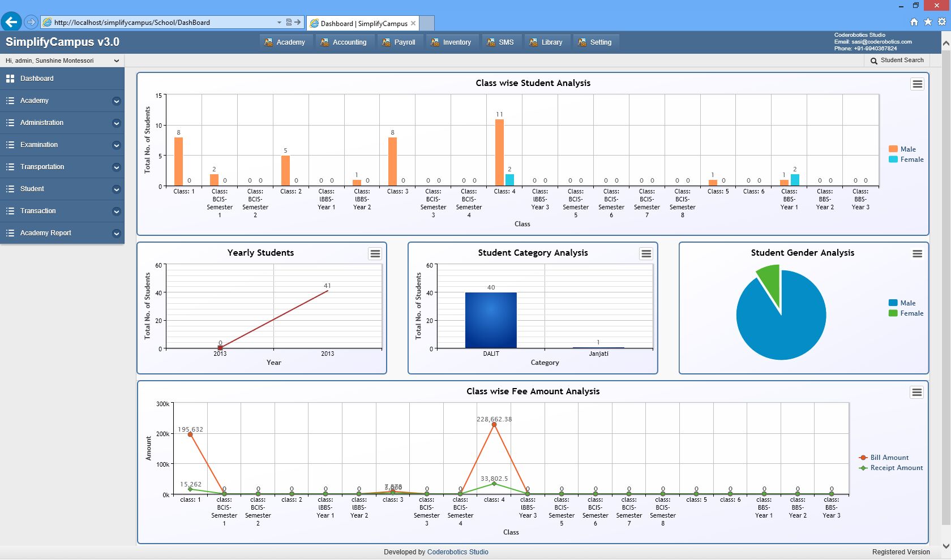Switch to the Dashboard SimplifyCampus browser tab

point(362,23)
